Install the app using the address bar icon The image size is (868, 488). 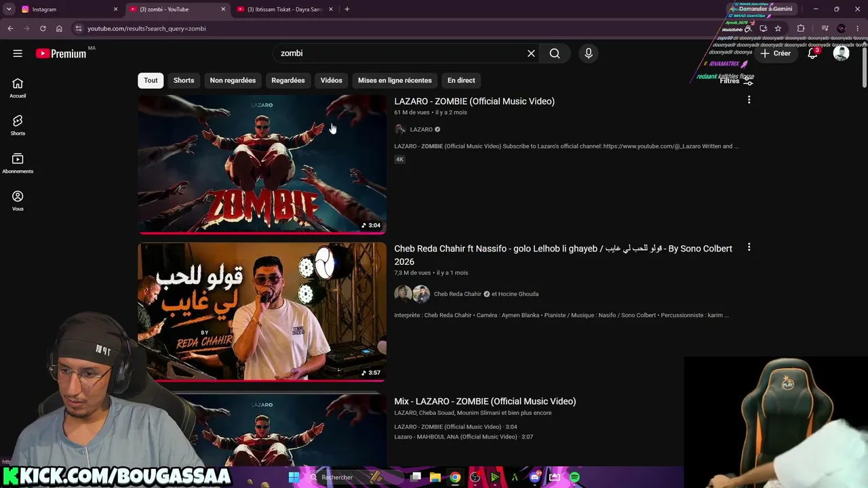[763, 28]
